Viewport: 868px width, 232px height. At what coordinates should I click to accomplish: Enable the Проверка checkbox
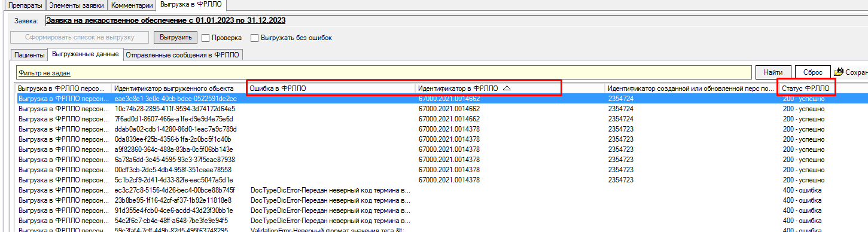tap(205, 38)
